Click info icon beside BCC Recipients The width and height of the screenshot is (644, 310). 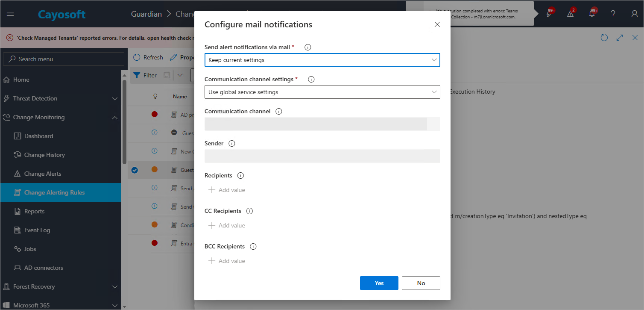(253, 247)
